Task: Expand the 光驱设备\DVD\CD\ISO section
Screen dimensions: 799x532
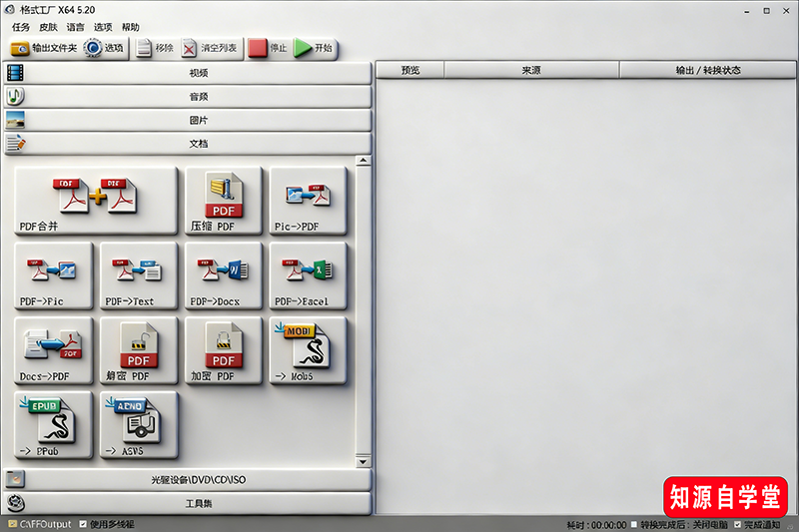Action: click(188, 480)
